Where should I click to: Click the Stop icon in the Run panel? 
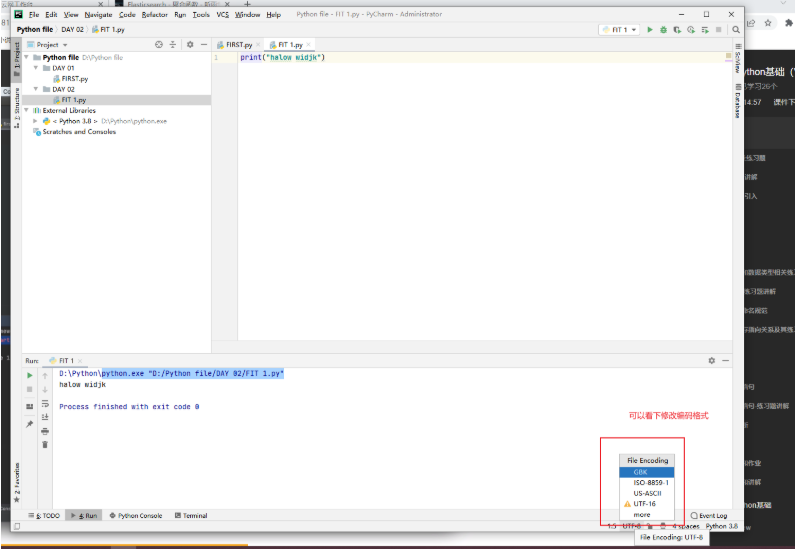click(x=30, y=390)
